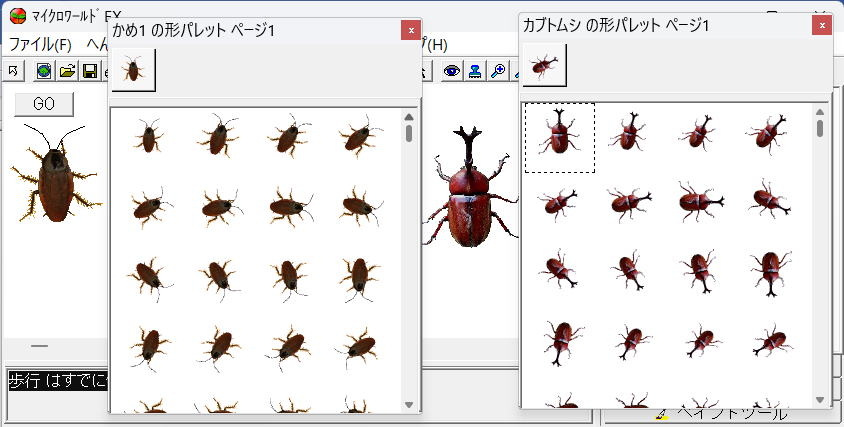The image size is (844, 427).
Task: Select fourth beetle shape in fourth row
Action: 772,341
